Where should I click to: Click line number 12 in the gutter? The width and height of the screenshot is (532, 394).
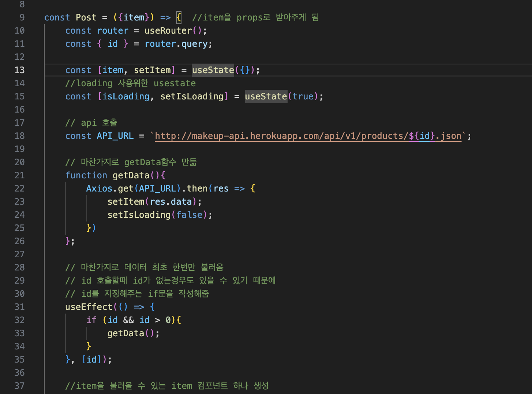click(19, 57)
